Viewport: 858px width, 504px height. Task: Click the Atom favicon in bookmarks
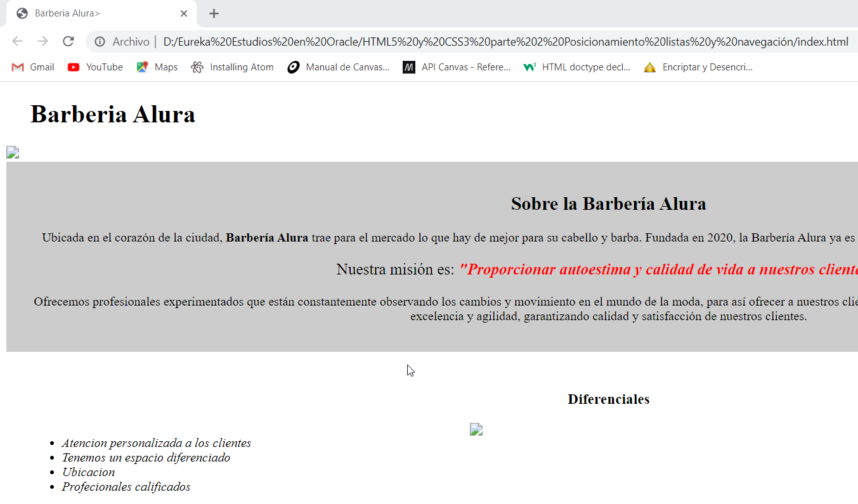tap(197, 67)
